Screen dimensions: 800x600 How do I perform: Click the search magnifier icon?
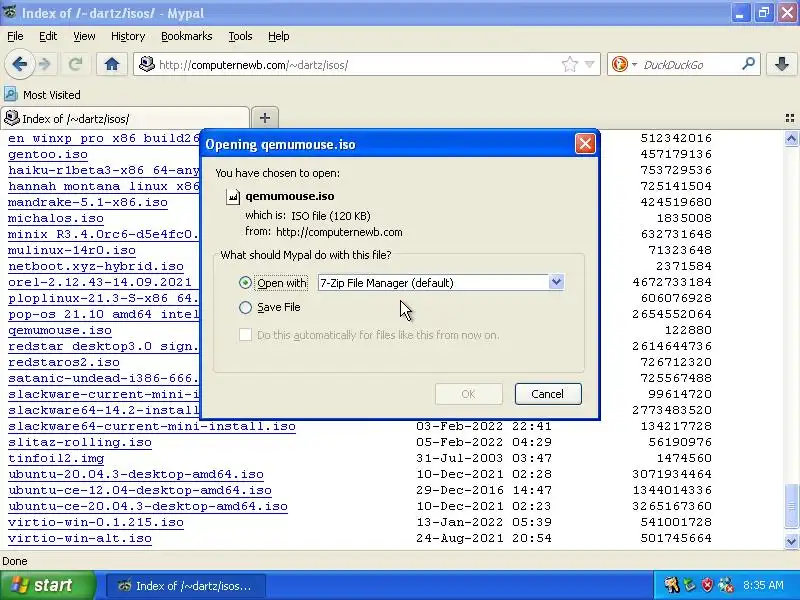pos(748,64)
